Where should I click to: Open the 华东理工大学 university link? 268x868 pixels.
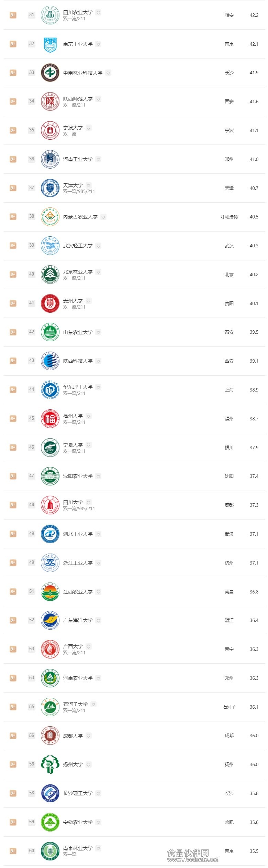78,387
